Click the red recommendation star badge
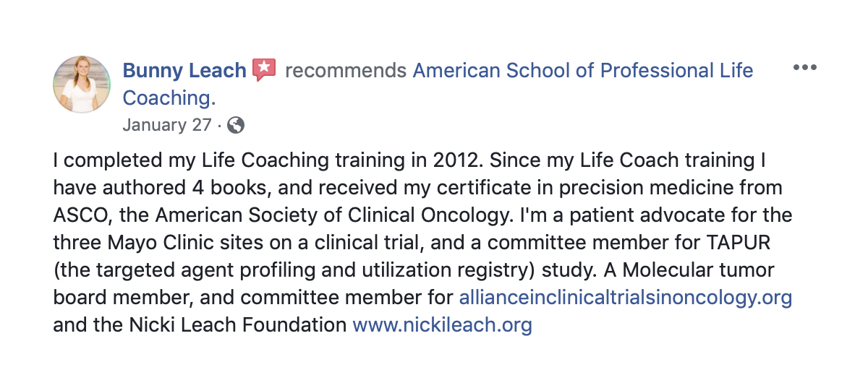 point(265,70)
